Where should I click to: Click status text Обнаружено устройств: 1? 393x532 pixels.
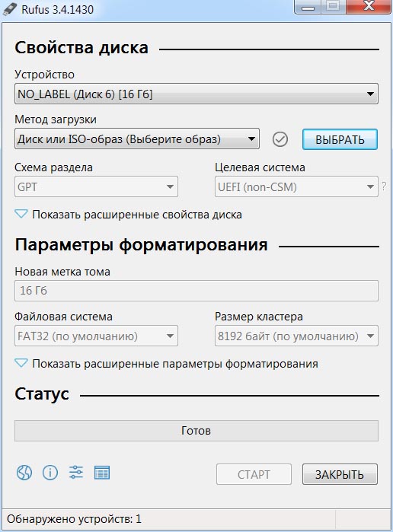click(x=74, y=519)
